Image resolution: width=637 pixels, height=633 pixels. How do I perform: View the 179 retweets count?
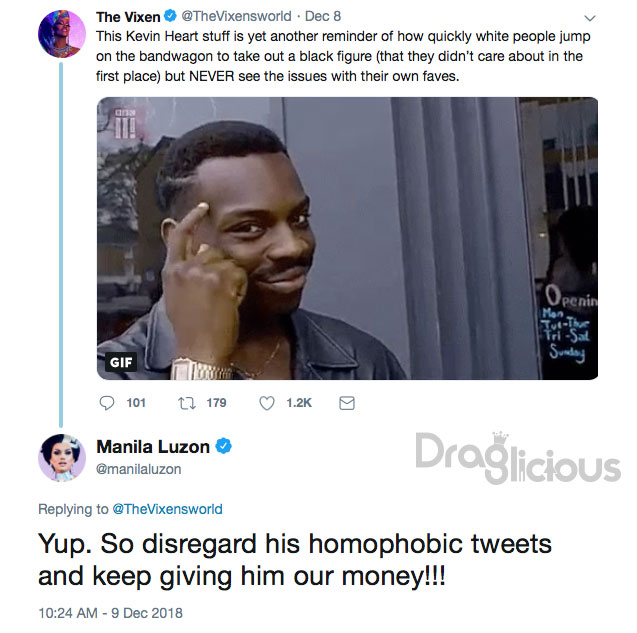coord(216,403)
